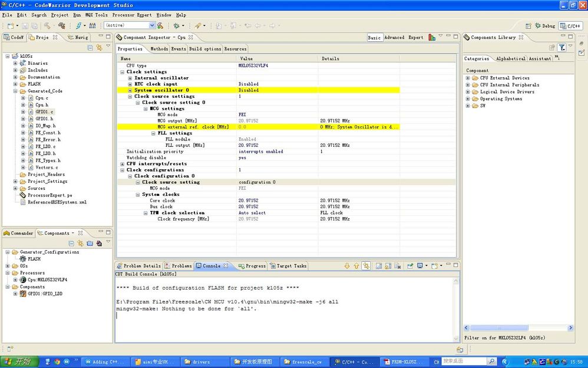Click the pin console icon
Image resolution: width=588 pixels, height=368 pixels.
pyautogui.click(x=410, y=266)
